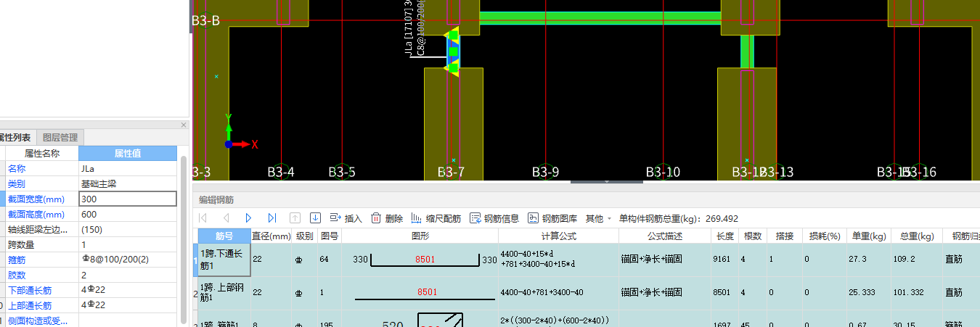Click 总重(kg) column header
The width and height of the screenshot is (980, 327).
tap(916, 236)
